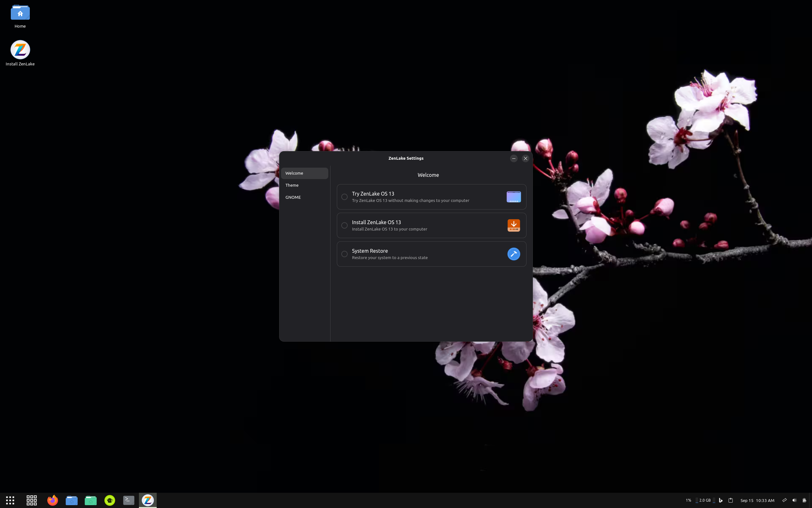Open the green folder taskbar icon
The image size is (812, 508).
(91, 500)
